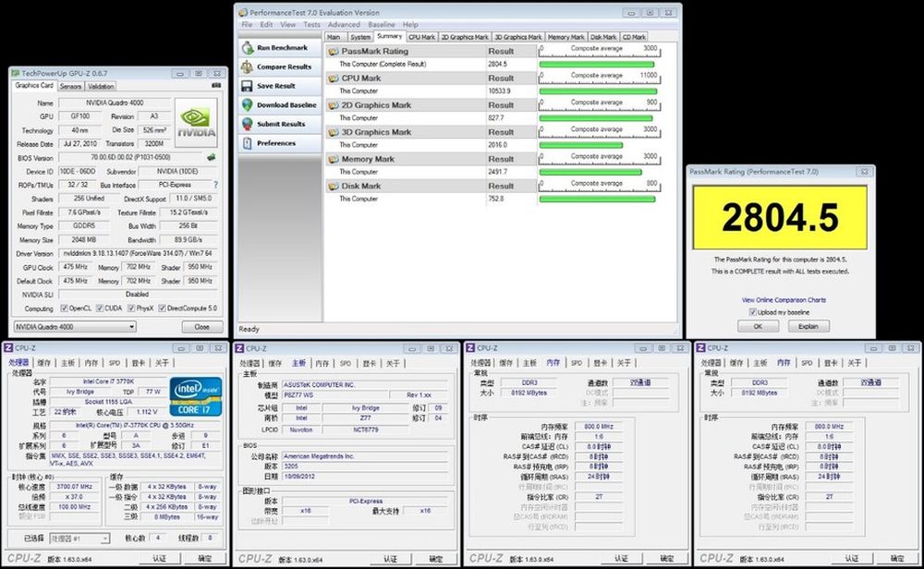Click the CPU Mark result value 10533.9
The width and height of the screenshot is (924, 569).
(x=499, y=91)
